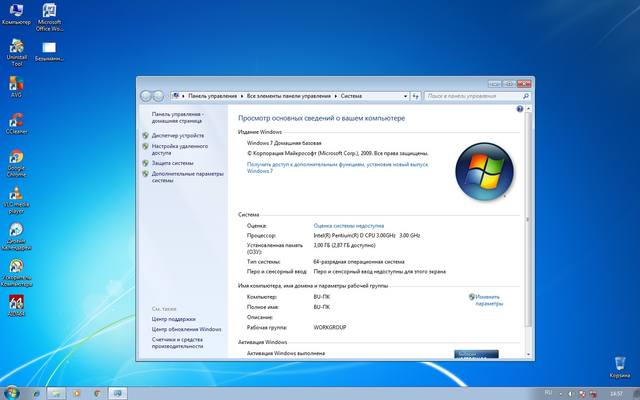Open the Компьютер desktop icon
Image resolution: width=640 pixels, height=400 pixels.
tap(16, 14)
